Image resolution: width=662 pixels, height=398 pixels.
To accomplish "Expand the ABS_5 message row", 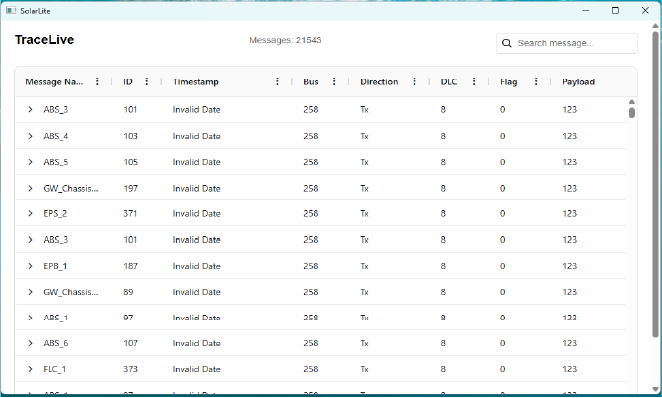I will [30, 162].
